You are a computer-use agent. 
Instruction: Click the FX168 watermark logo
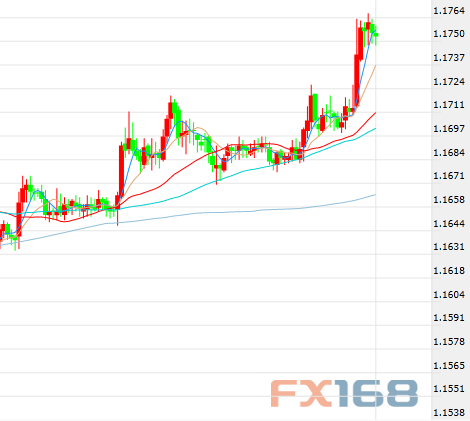[344, 393]
